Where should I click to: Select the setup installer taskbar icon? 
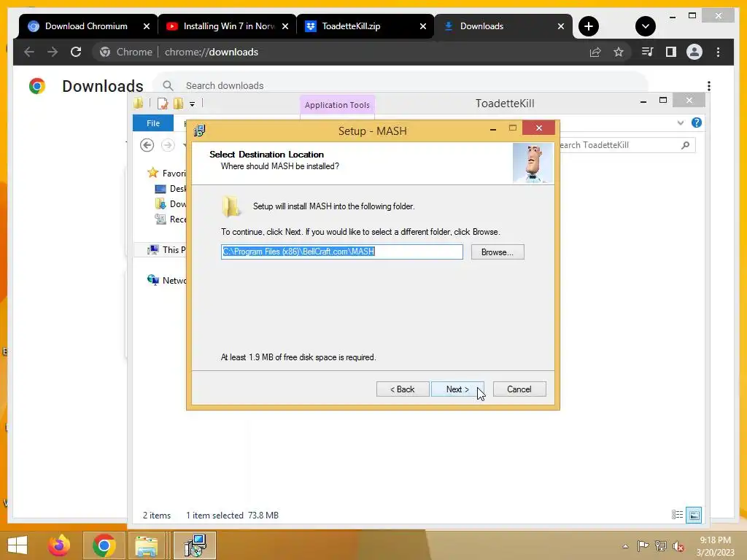click(x=194, y=545)
